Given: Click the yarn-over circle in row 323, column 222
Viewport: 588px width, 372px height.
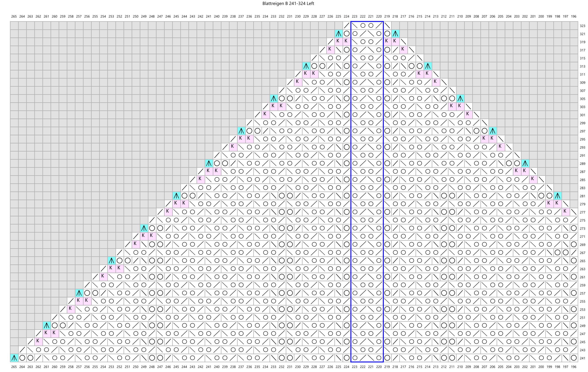Looking at the screenshot, I should tap(363, 25).
